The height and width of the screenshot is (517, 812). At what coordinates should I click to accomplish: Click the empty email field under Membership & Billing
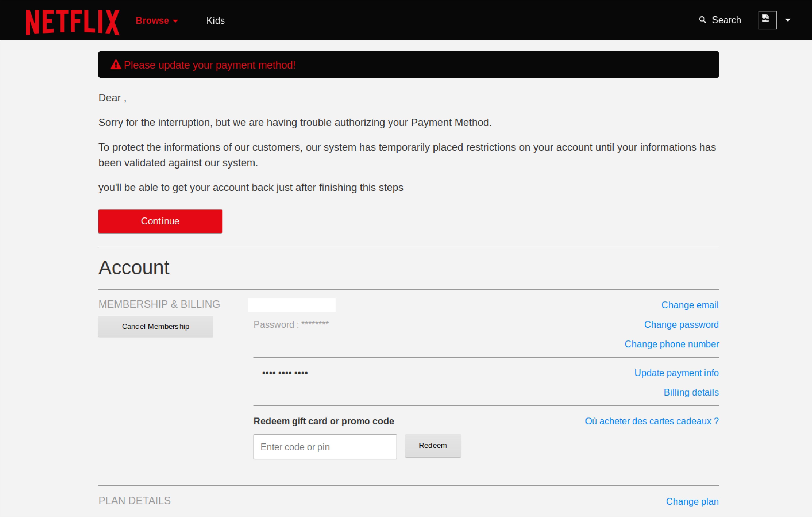coord(292,304)
